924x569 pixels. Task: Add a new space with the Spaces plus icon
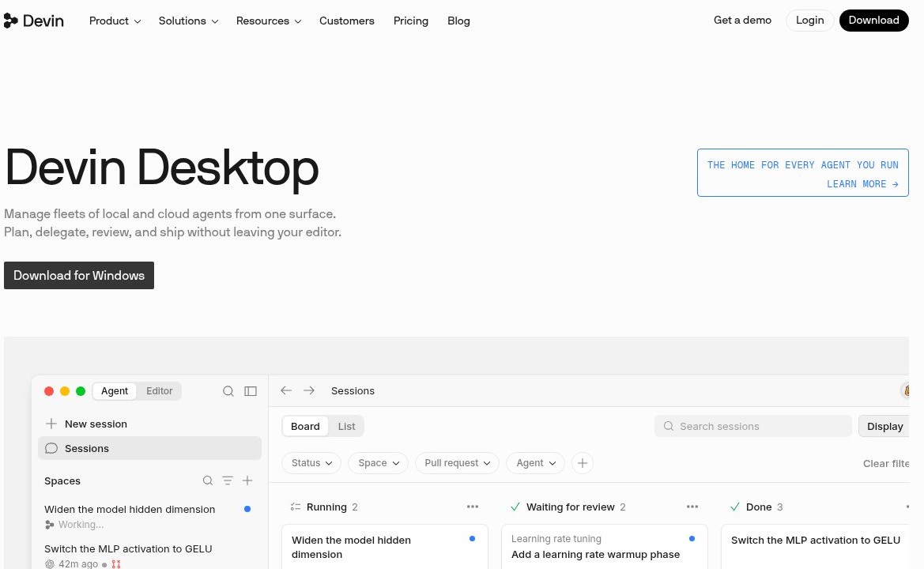click(x=247, y=480)
